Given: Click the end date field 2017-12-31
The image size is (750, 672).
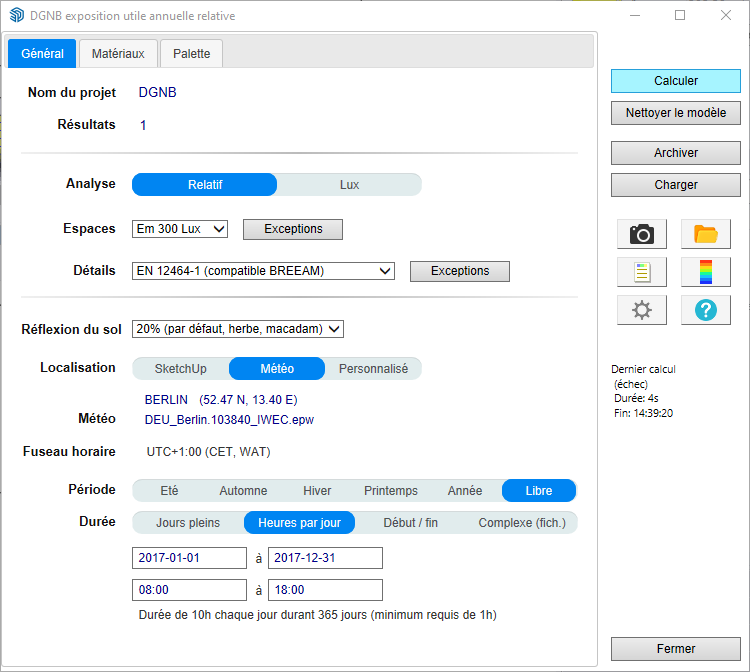Looking at the screenshot, I should 325,558.
